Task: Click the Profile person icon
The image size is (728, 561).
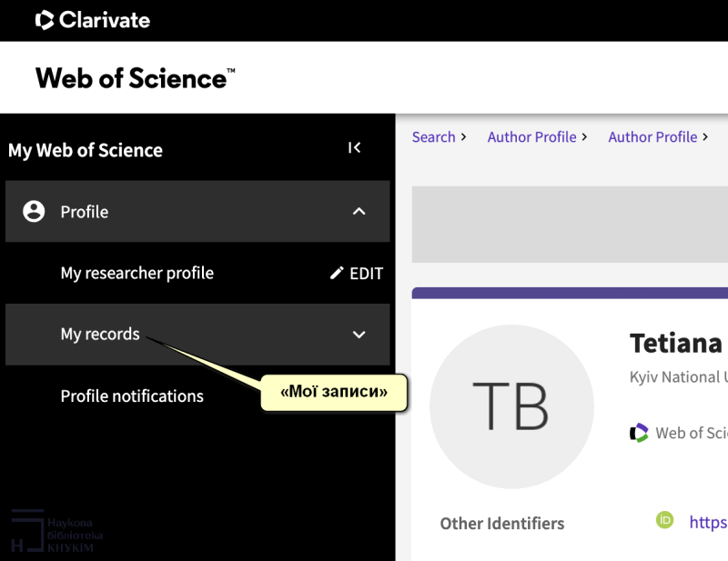Action: pos(34,212)
